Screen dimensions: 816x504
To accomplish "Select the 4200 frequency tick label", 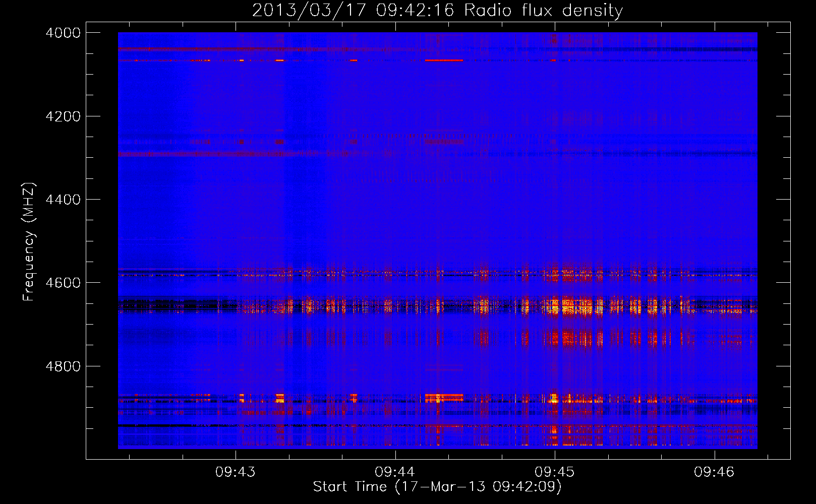I will [x=63, y=116].
